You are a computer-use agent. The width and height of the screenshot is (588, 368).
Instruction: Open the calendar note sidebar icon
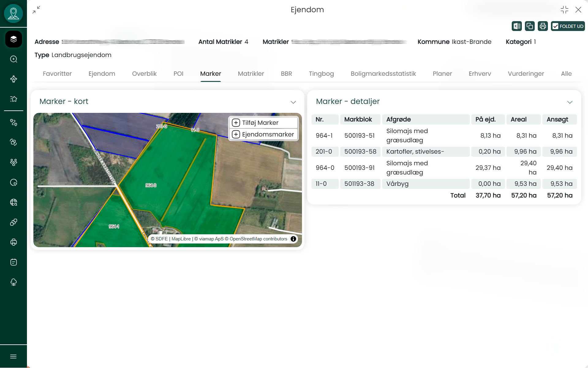[x=13, y=262]
